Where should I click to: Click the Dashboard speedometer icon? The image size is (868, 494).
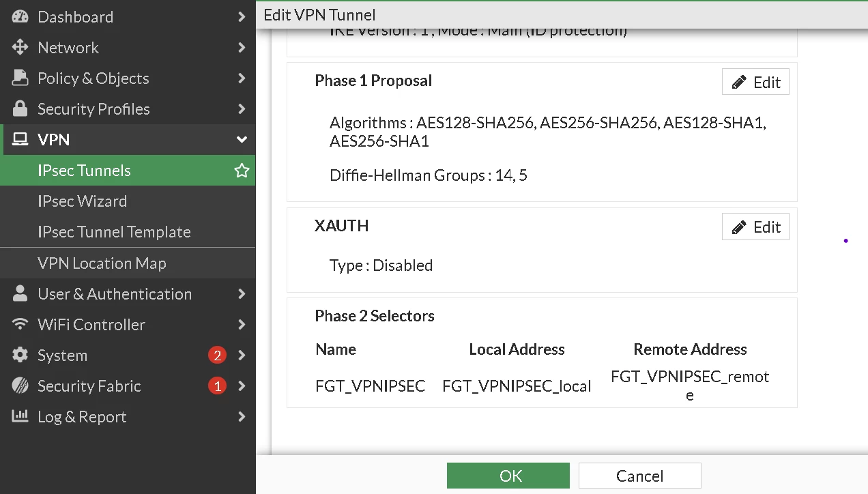(x=20, y=17)
